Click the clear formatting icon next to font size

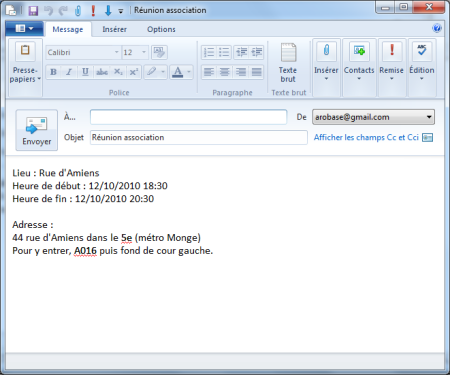coord(159,52)
